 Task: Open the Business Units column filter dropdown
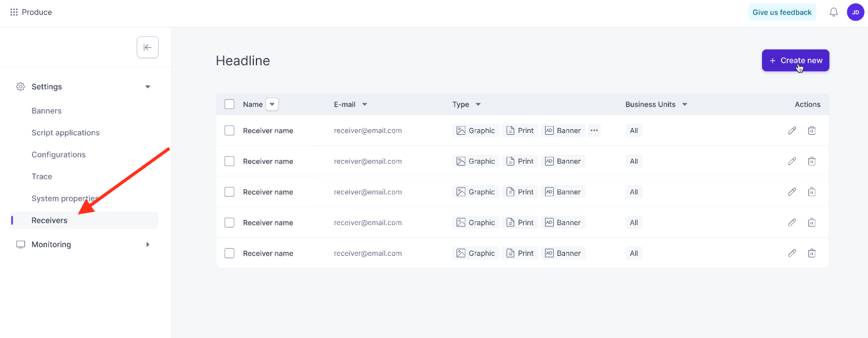pos(685,104)
